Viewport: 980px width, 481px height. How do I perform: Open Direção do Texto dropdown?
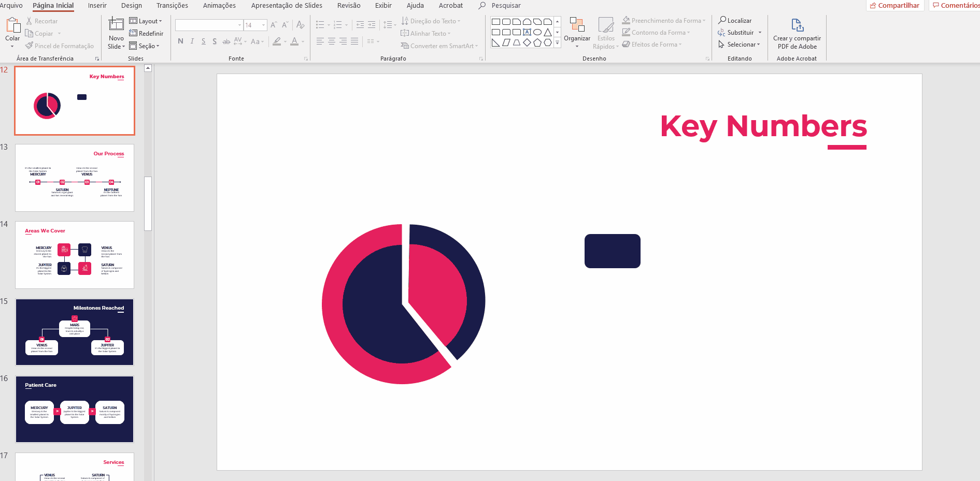coord(431,21)
